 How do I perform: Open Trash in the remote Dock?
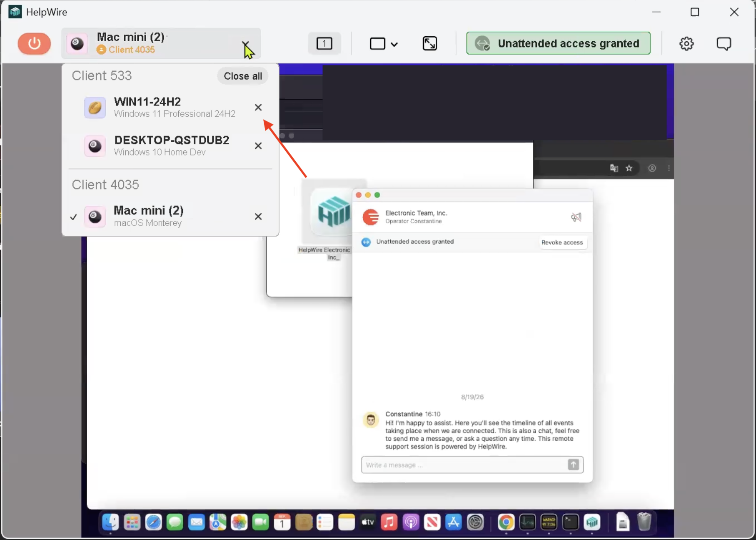coord(644,522)
